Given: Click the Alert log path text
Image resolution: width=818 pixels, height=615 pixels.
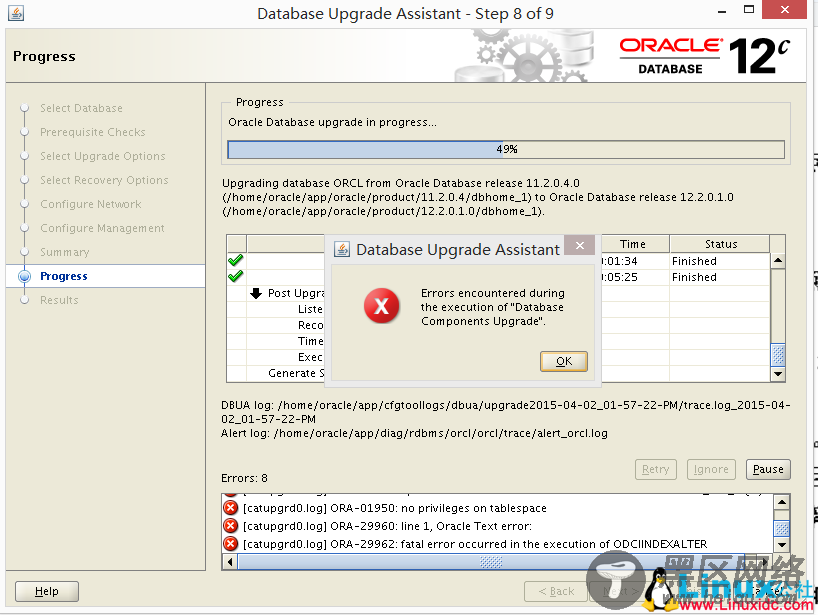Looking at the screenshot, I should [x=414, y=433].
